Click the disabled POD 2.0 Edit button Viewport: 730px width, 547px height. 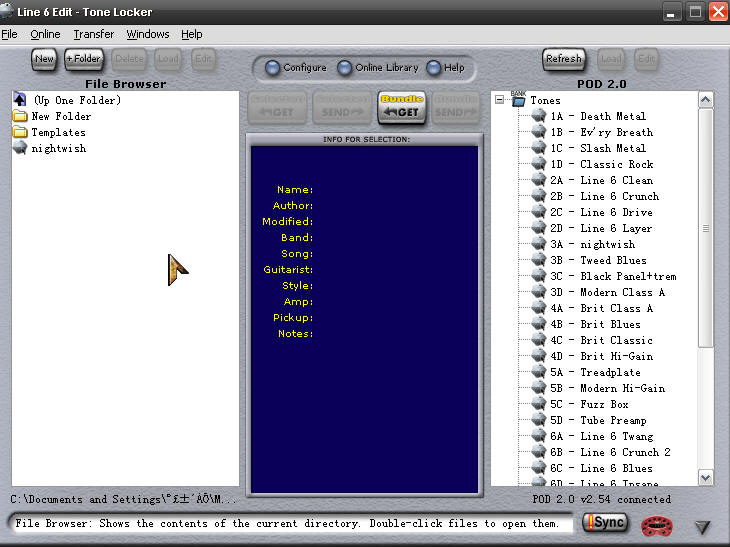point(646,59)
